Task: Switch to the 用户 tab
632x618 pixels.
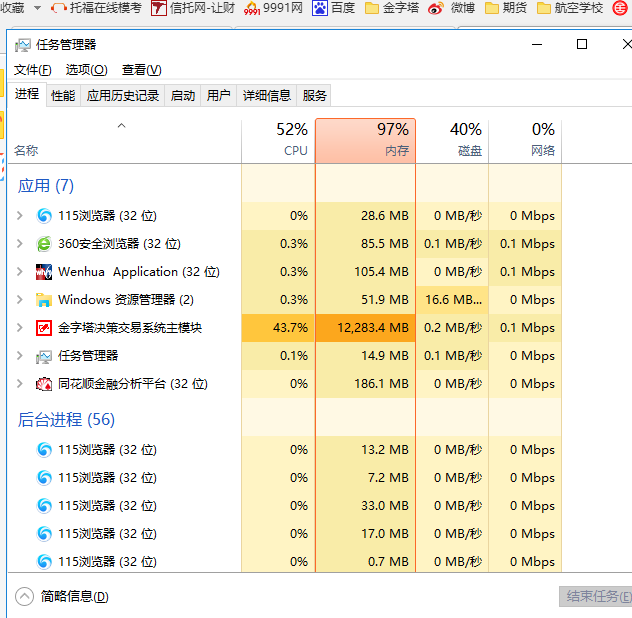Action: tap(218, 96)
